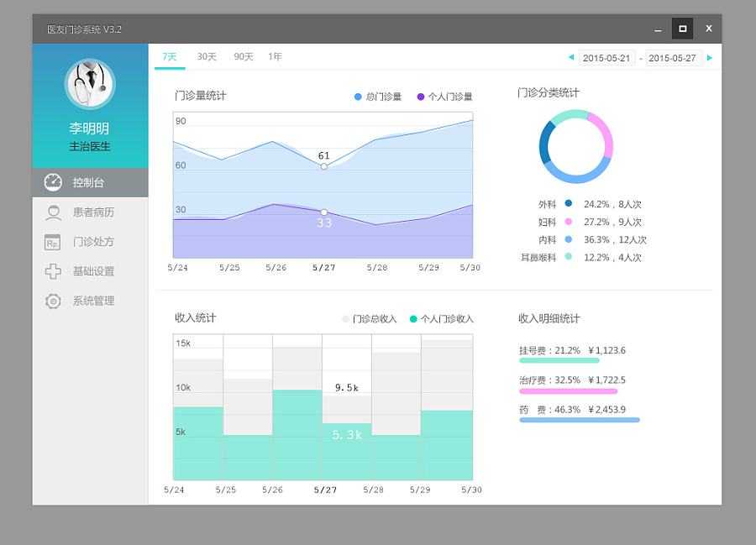This screenshot has width=756, height=545.
Task: Click the 收入统计 chart title
Action: [x=195, y=317]
